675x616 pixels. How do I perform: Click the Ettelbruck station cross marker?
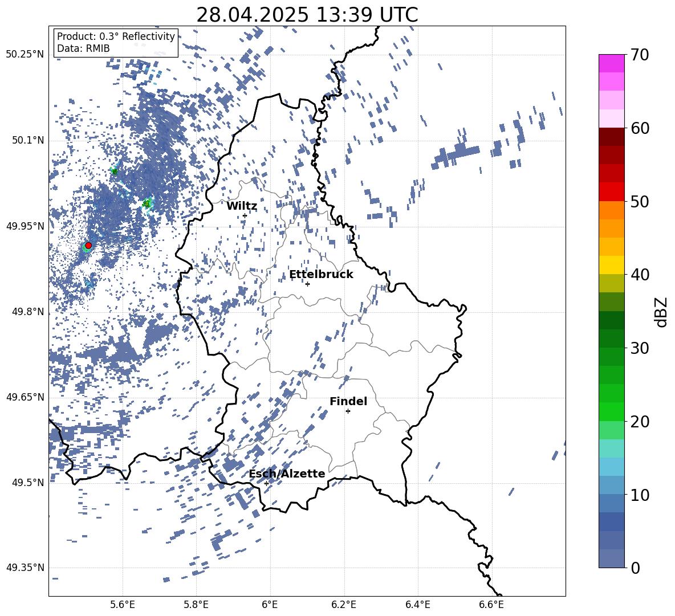(x=307, y=284)
